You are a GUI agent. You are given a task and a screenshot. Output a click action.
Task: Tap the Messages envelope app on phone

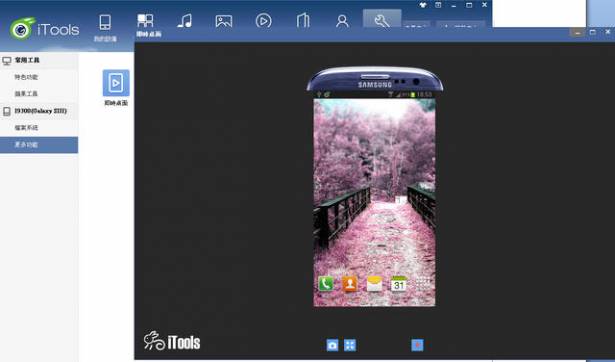click(374, 284)
